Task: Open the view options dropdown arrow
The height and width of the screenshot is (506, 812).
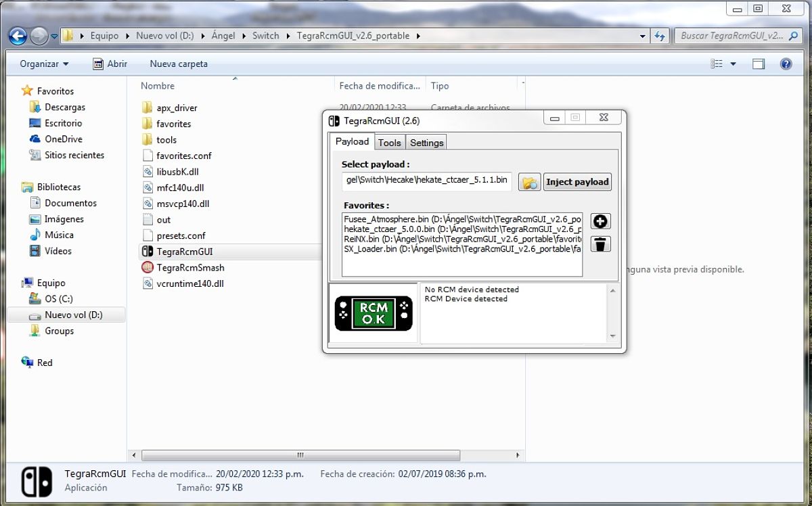Action: tap(733, 64)
